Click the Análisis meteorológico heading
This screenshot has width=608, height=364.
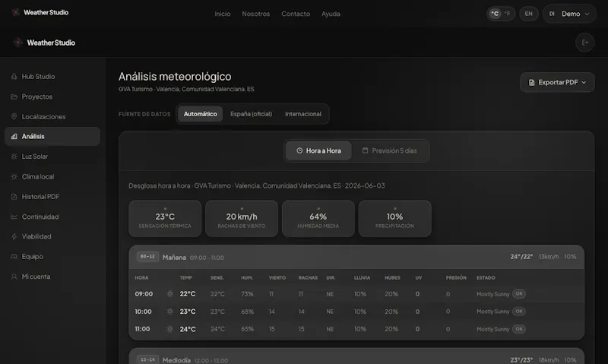click(x=175, y=76)
